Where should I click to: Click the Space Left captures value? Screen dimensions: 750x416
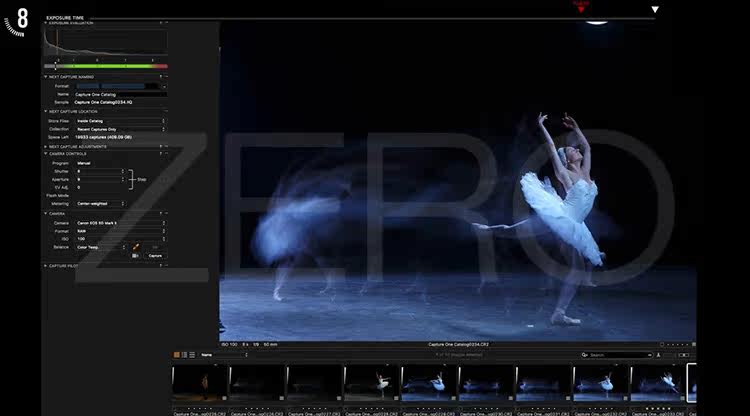tap(103, 137)
